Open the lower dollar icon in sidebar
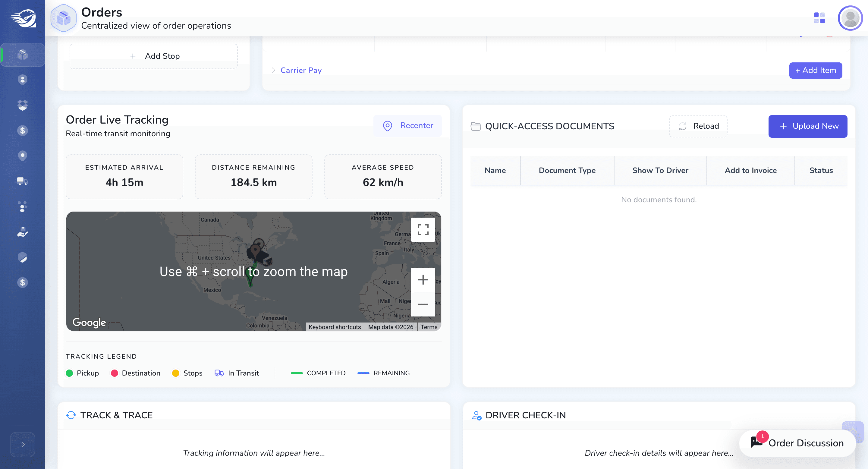The width and height of the screenshot is (868, 469). [x=23, y=282]
